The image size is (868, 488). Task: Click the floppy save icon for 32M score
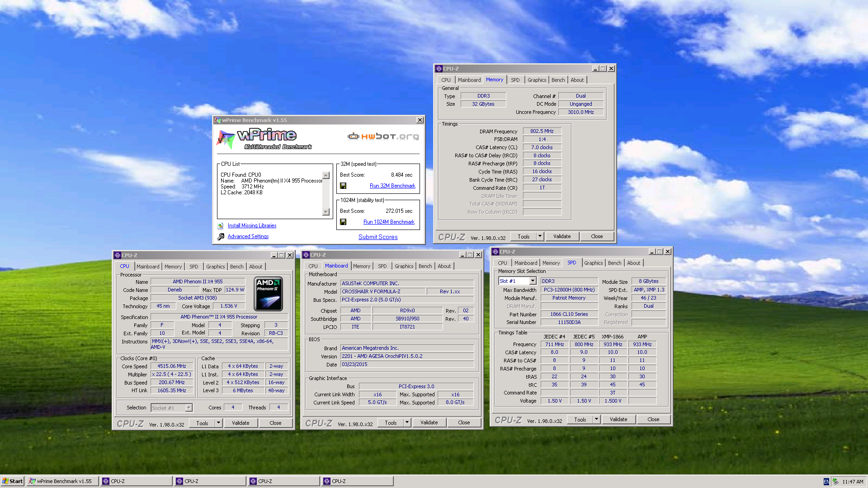pyautogui.click(x=343, y=186)
